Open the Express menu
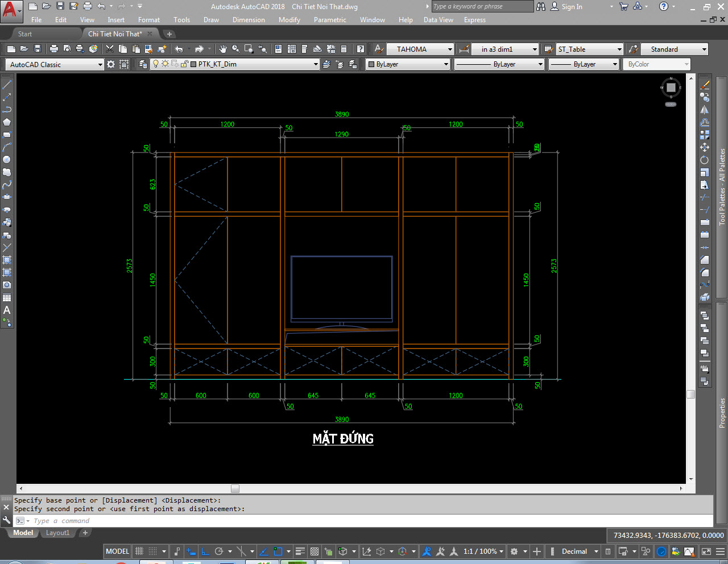This screenshot has width=728, height=564. click(474, 19)
